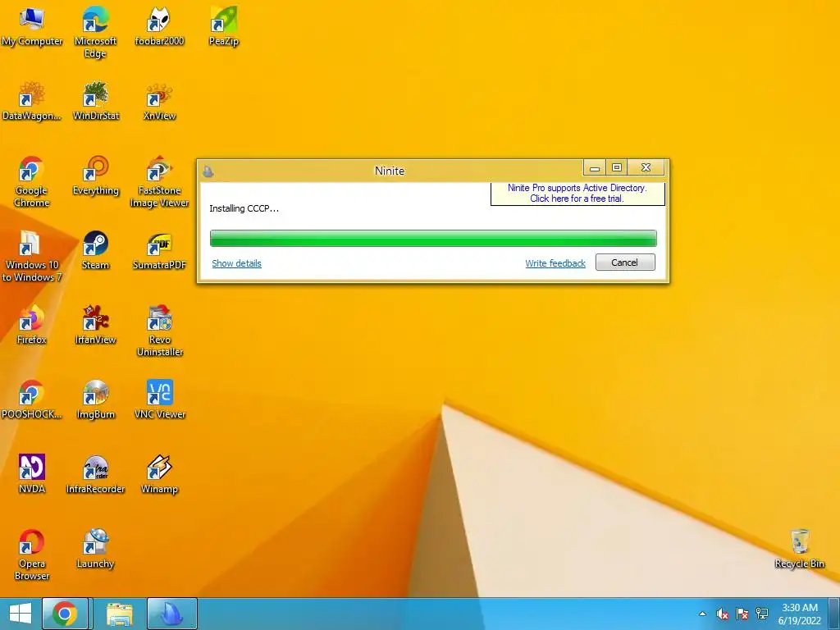The height and width of the screenshot is (630, 840).
Task: Click Show details link in Ninite
Action: (236, 263)
